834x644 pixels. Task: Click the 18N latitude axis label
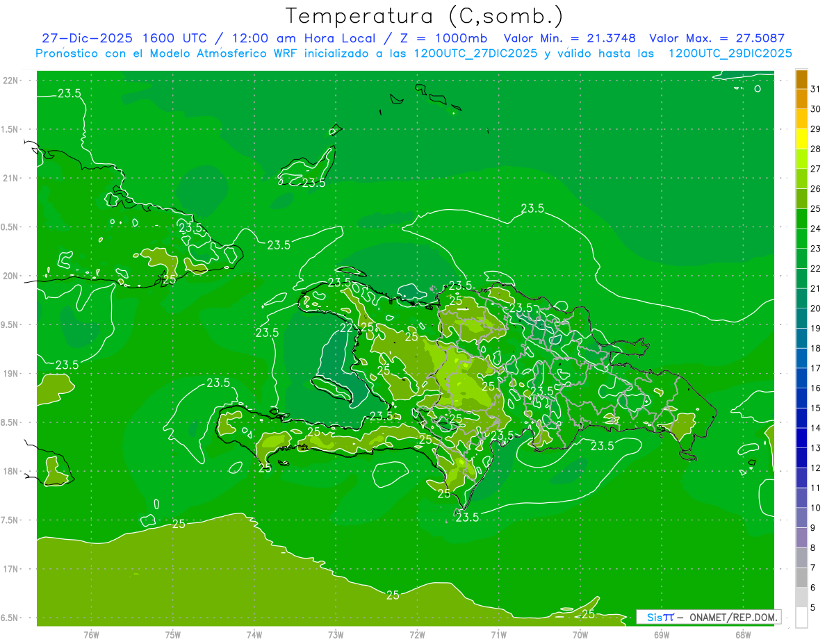[12, 471]
